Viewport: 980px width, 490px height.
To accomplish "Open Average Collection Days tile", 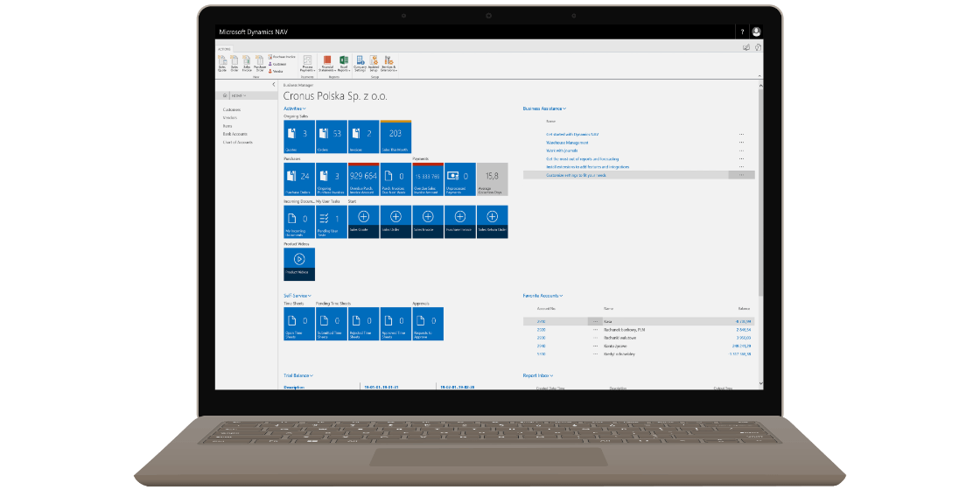I will [x=493, y=179].
